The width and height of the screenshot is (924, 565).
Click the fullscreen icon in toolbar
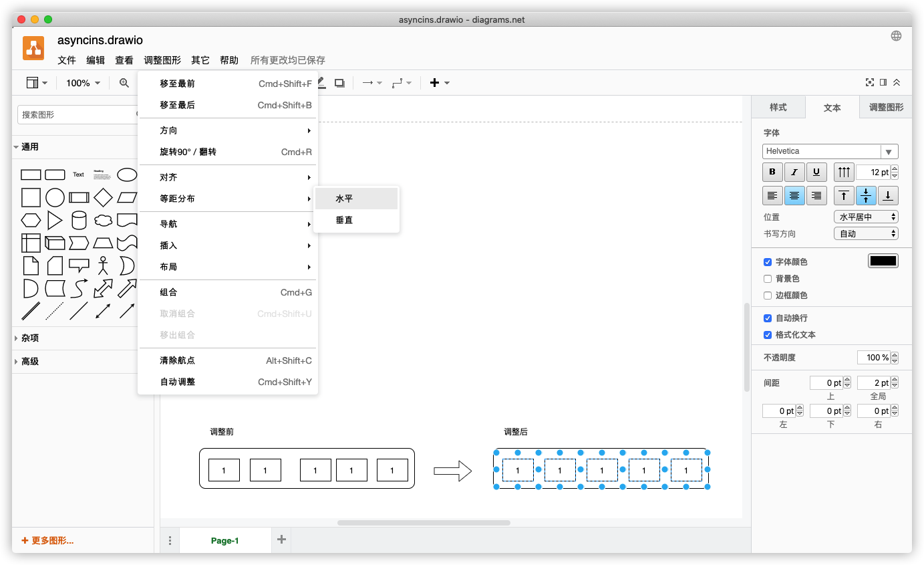point(869,83)
